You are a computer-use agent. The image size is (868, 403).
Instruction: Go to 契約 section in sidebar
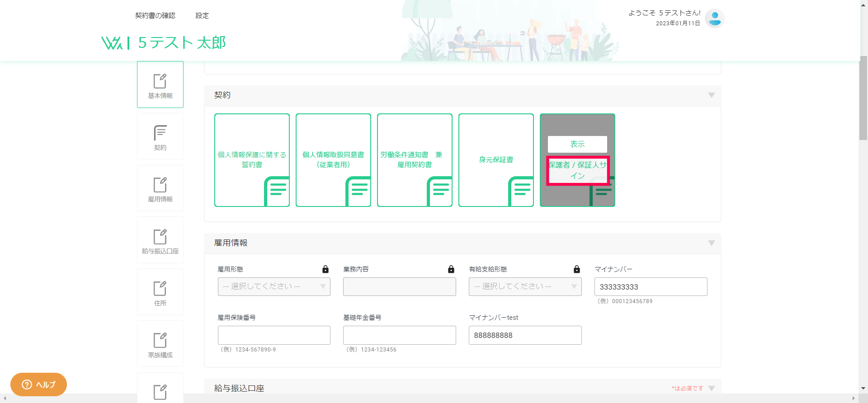point(160,136)
